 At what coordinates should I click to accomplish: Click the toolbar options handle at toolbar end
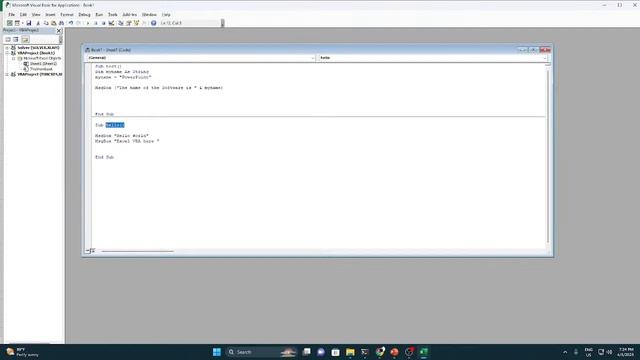222,23
